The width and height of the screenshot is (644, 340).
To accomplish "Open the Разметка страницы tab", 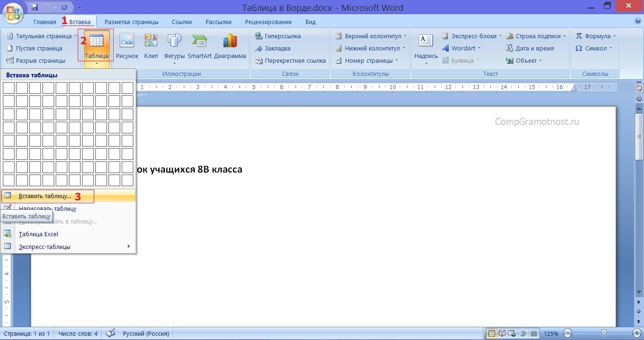I will tap(132, 22).
